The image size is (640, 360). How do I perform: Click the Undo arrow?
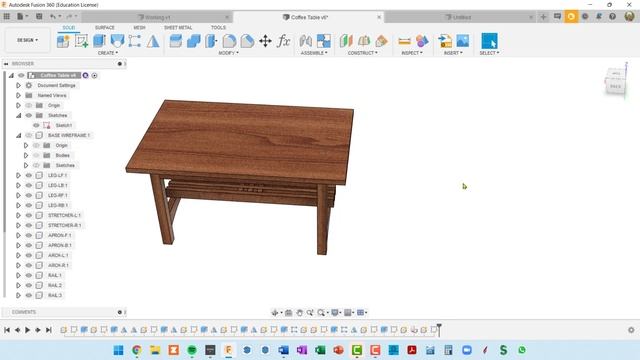point(53,17)
